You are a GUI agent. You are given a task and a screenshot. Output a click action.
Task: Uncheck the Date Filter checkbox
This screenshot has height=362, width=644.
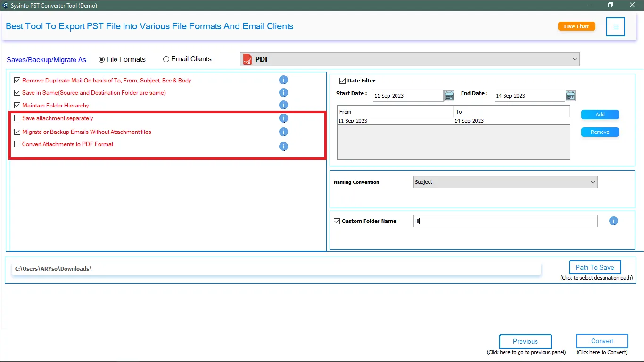tap(343, 81)
